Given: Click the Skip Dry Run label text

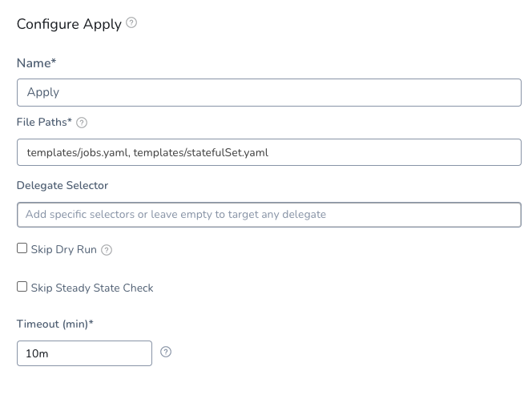Looking at the screenshot, I should pyautogui.click(x=64, y=249).
